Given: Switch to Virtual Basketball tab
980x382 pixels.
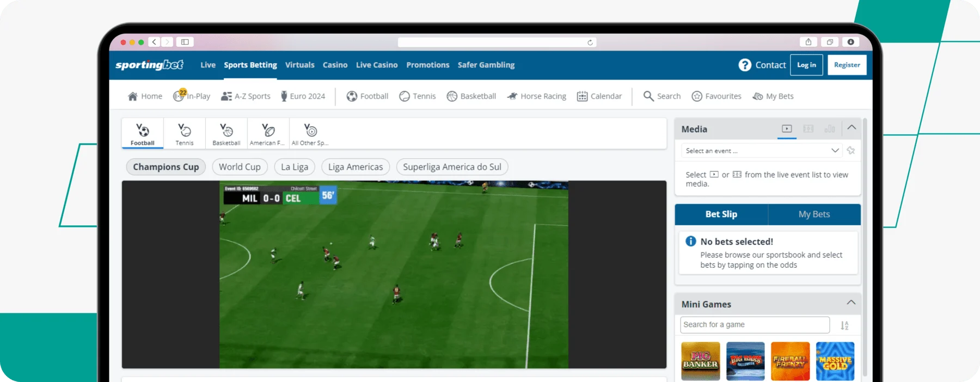Looking at the screenshot, I should [226, 134].
